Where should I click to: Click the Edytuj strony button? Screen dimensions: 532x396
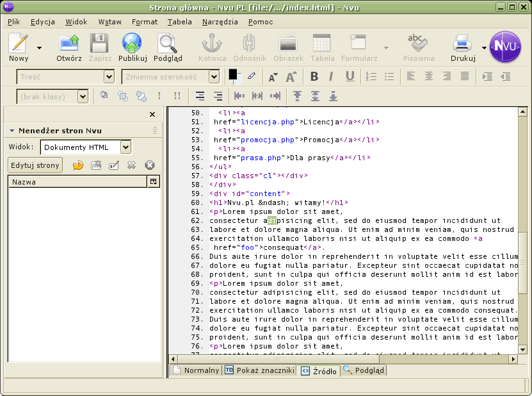pos(35,165)
